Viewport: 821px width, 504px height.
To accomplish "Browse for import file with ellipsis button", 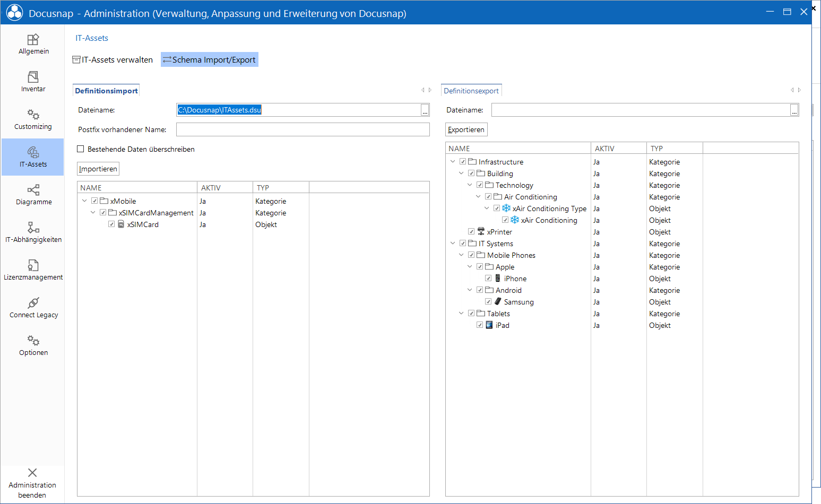I will tap(425, 110).
